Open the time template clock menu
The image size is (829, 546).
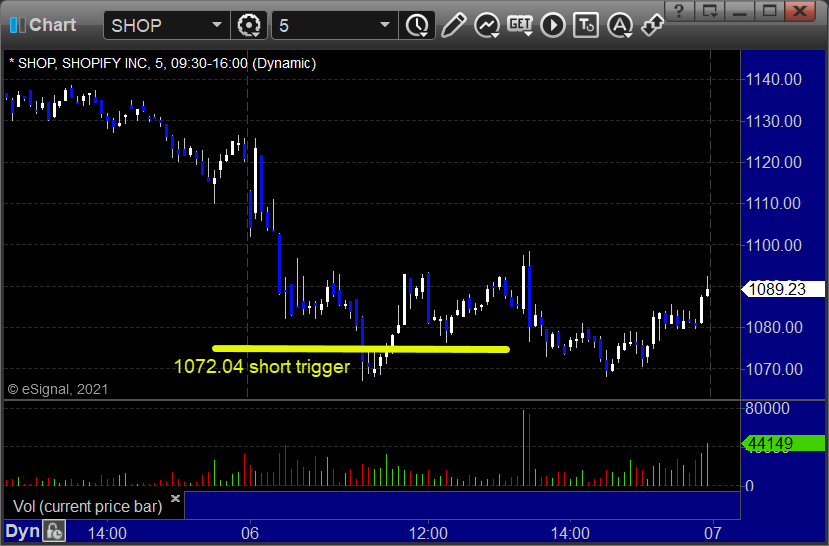coord(417,25)
